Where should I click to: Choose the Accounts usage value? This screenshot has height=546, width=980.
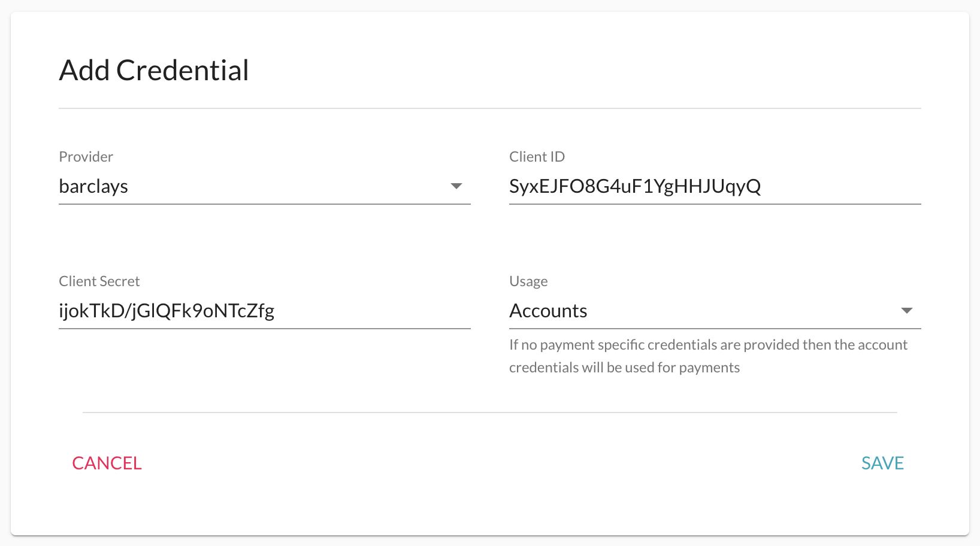(x=548, y=311)
